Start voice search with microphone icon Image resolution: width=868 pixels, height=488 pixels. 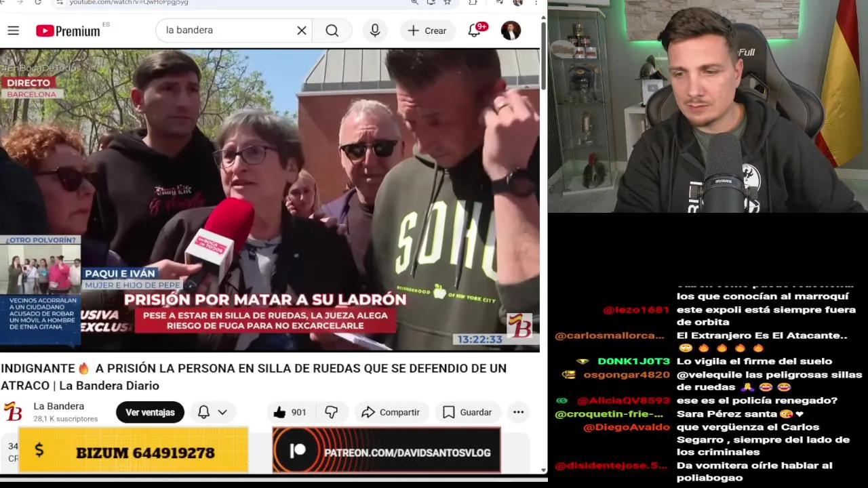[x=374, y=30]
